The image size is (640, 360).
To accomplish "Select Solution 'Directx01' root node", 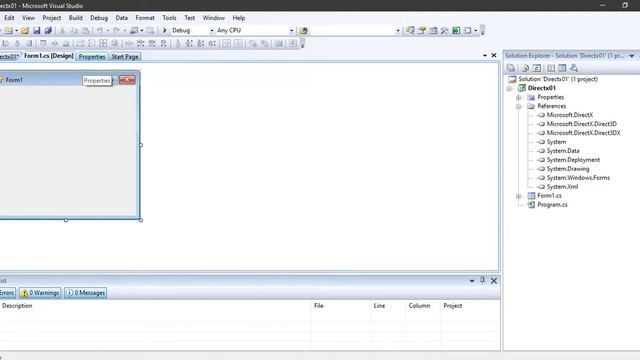I will (x=558, y=79).
